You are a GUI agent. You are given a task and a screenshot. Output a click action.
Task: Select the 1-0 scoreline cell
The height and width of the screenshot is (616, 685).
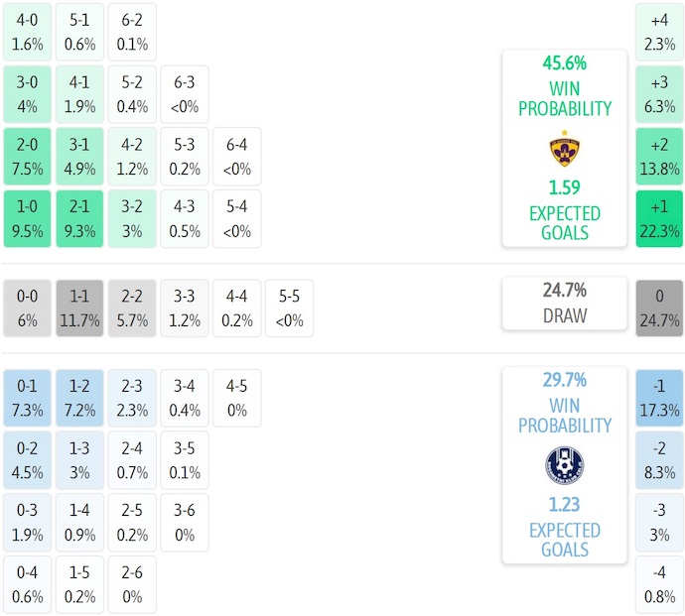(29, 219)
